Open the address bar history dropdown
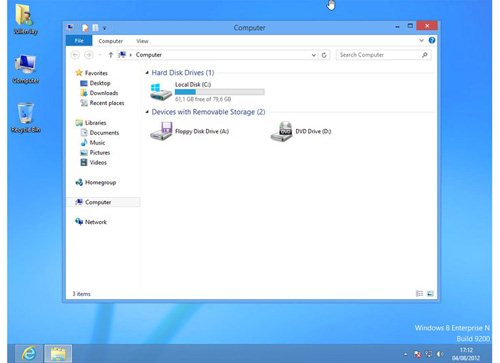This screenshot has height=363, width=500. coord(313,55)
